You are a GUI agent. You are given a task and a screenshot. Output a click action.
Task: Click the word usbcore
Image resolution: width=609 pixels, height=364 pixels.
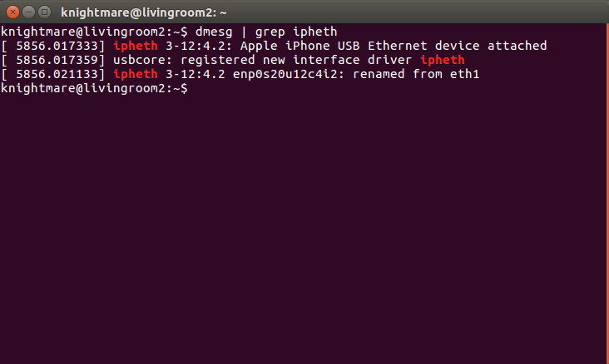coord(136,60)
